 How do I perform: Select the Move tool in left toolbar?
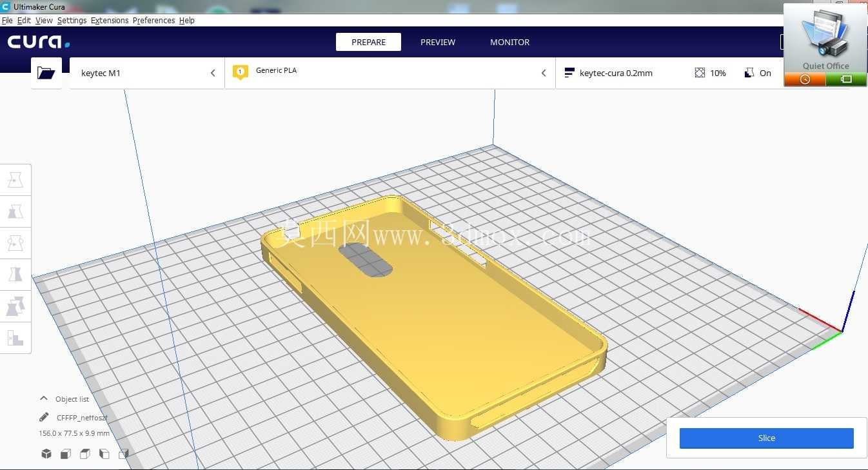tap(15, 180)
